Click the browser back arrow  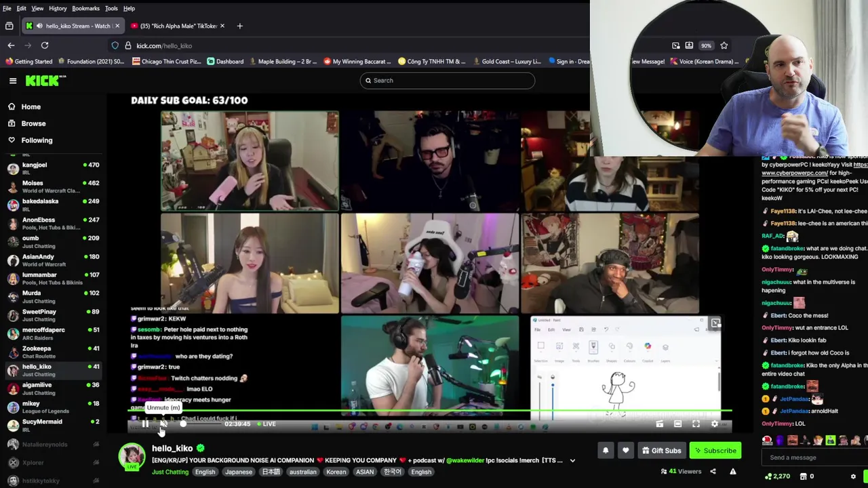coord(11,45)
